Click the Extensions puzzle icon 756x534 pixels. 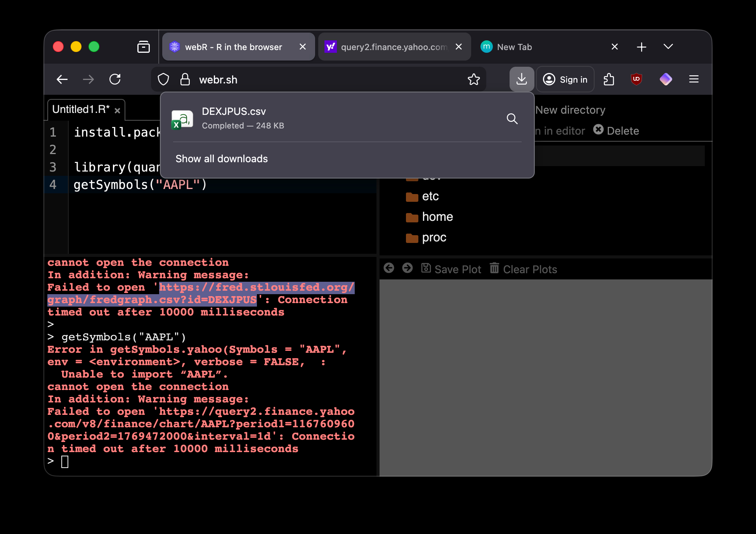tap(609, 79)
